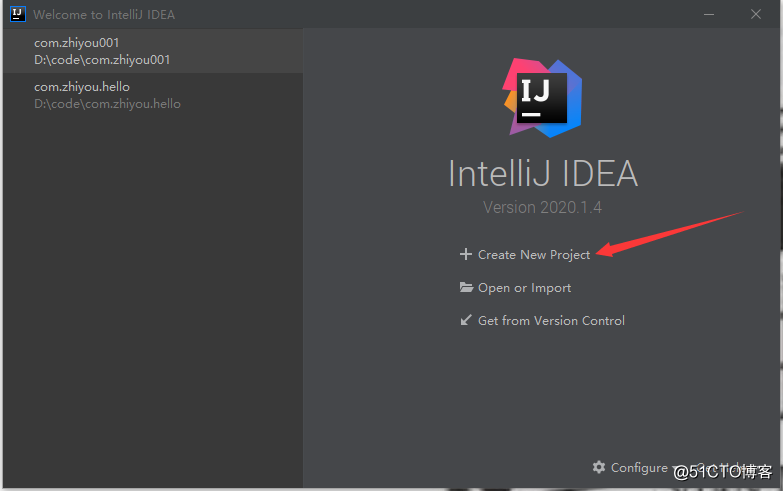This screenshot has height=491, width=783.
Task: Start the Create New Project wizard
Action: (534, 255)
